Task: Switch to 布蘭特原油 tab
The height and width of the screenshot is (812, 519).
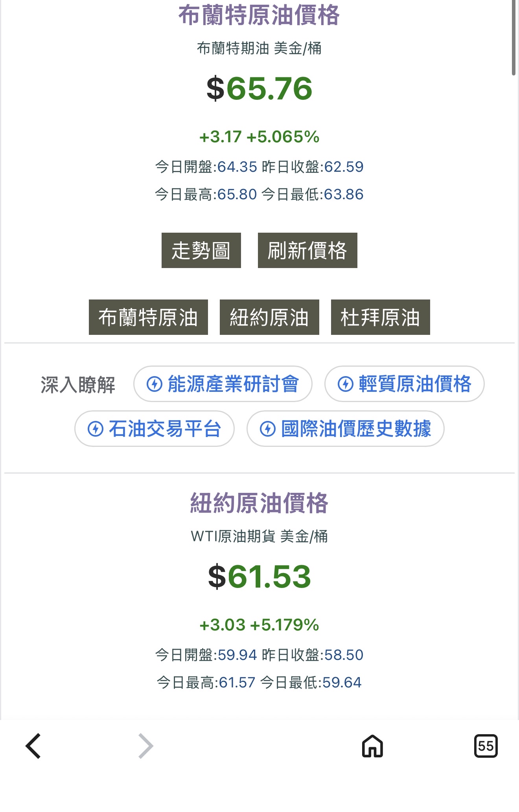Action: (148, 317)
